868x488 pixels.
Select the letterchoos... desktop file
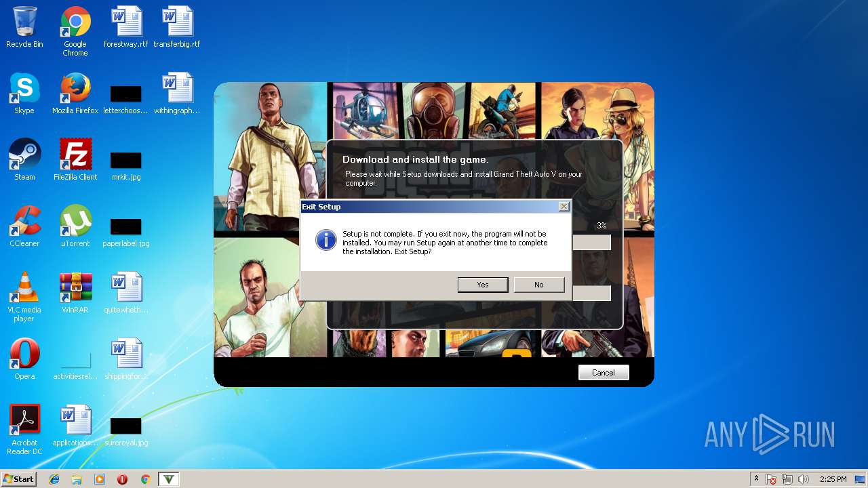[x=126, y=98]
